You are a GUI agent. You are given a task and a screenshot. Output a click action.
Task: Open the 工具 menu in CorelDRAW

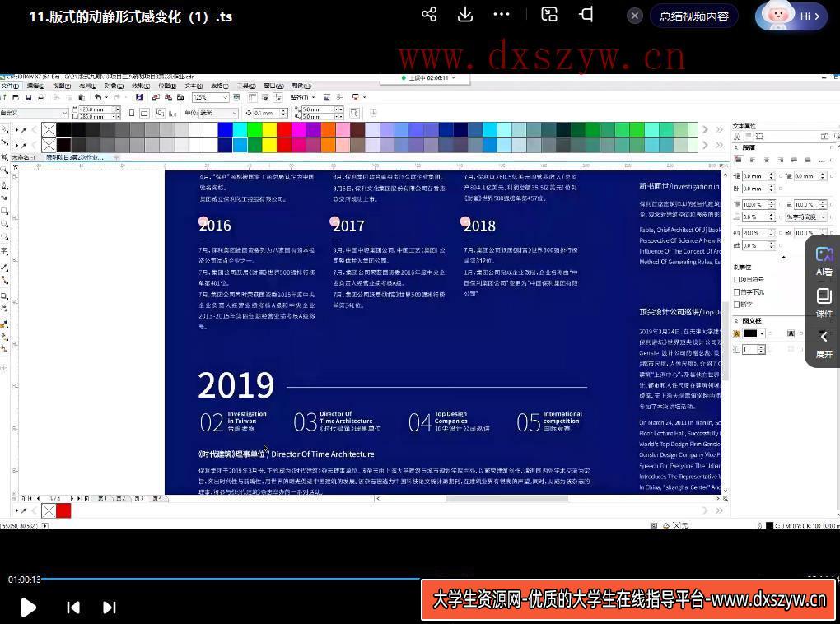pyautogui.click(x=246, y=86)
